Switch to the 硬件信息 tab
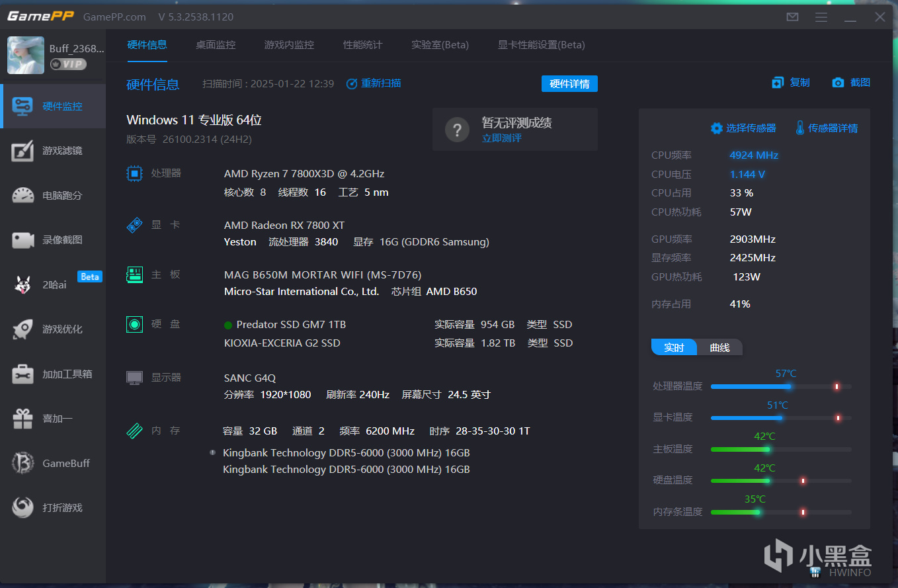 click(147, 45)
